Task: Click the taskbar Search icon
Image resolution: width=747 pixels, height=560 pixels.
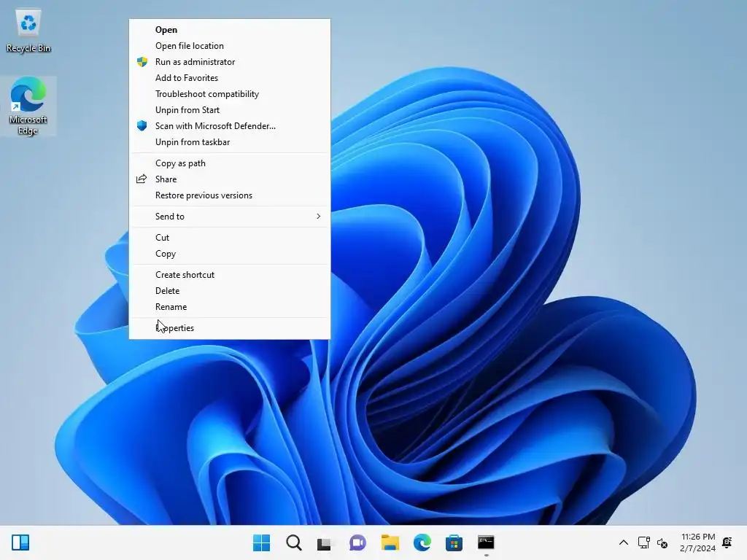Action: point(294,542)
